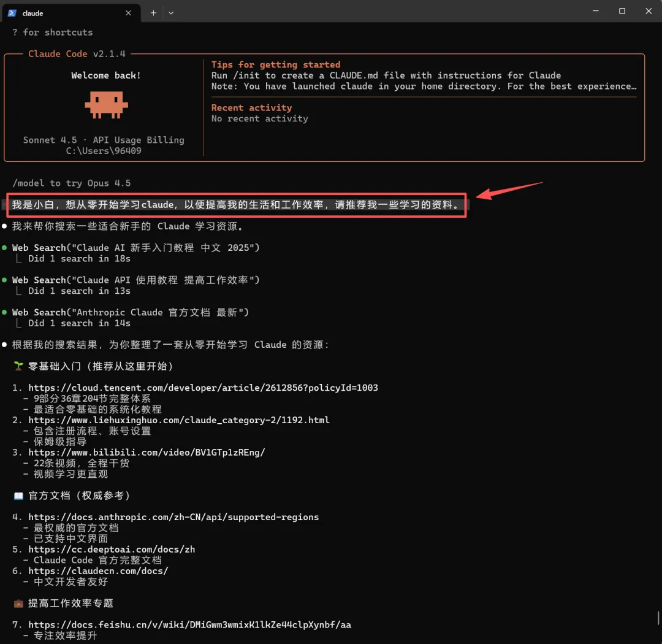
Task: Click 'No recent activity' text
Action: 260,118
